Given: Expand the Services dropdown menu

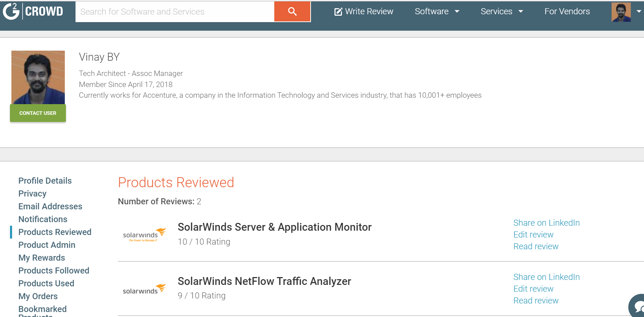Looking at the screenshot, I should (502, 11).
